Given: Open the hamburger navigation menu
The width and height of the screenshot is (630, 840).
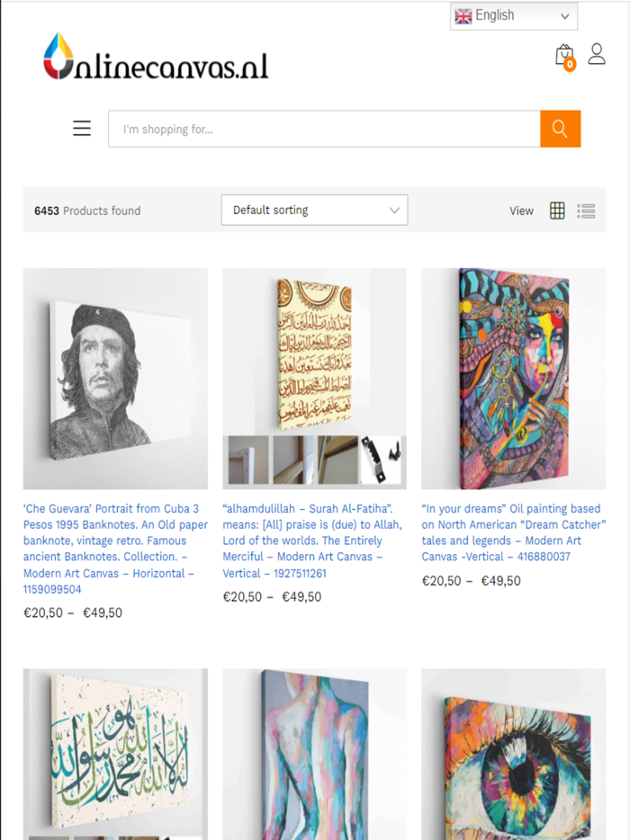Looking at the screenshot, I should point(81,128).
